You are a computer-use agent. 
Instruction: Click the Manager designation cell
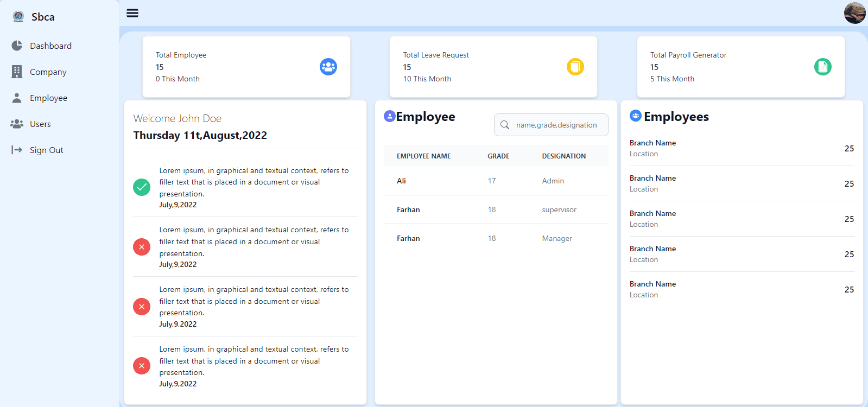pos(557,238)
